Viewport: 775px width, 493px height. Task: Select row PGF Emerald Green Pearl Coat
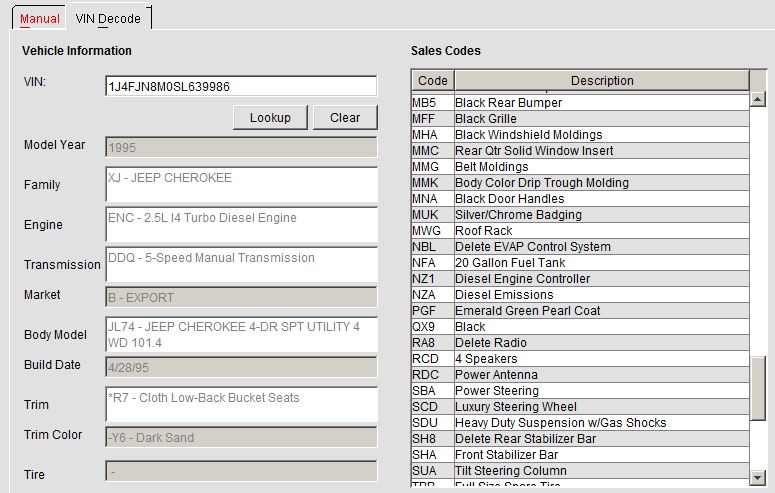[x=580, y=311]
